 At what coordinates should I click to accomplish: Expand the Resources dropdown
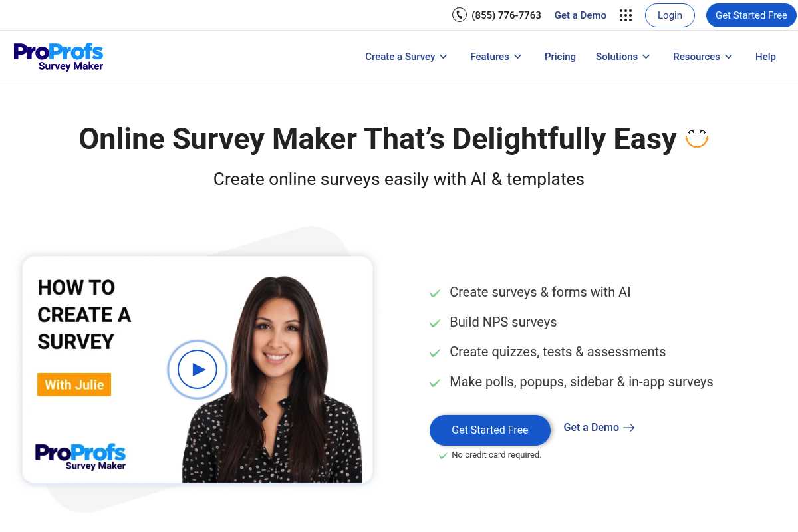point(703,57)
